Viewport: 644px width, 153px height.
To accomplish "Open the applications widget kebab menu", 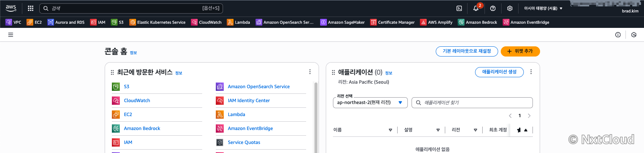I will [x=531, y=72].
